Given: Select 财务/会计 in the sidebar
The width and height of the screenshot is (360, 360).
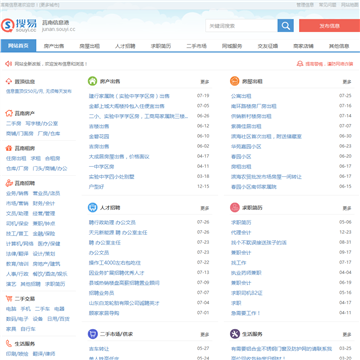Looking at the screenshot, I should pyautogui.click(x=44, y=203).
